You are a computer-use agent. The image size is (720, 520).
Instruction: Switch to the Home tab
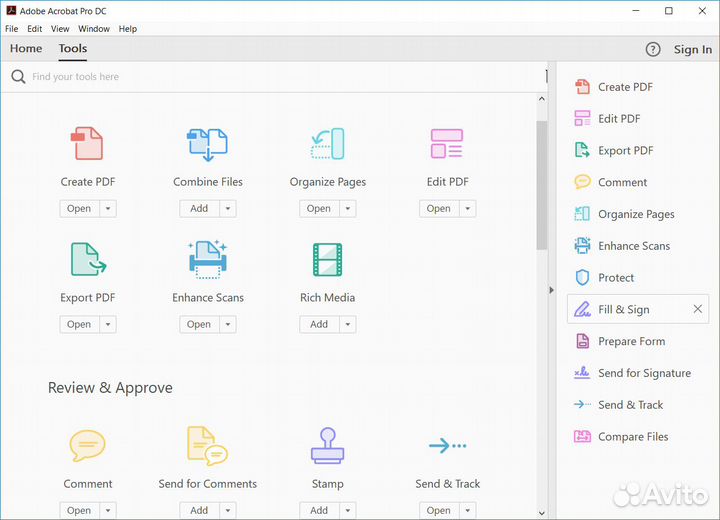click(26, 48)
